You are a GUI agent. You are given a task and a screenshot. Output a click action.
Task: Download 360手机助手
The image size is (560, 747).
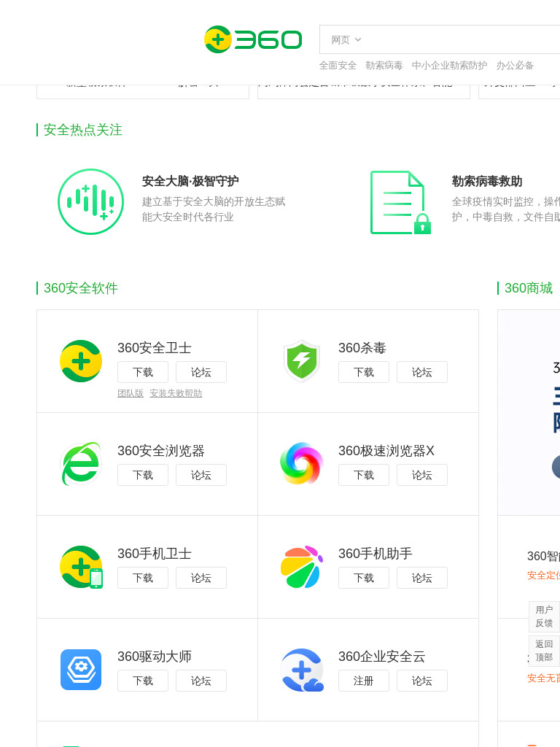[x=364, y=578]
